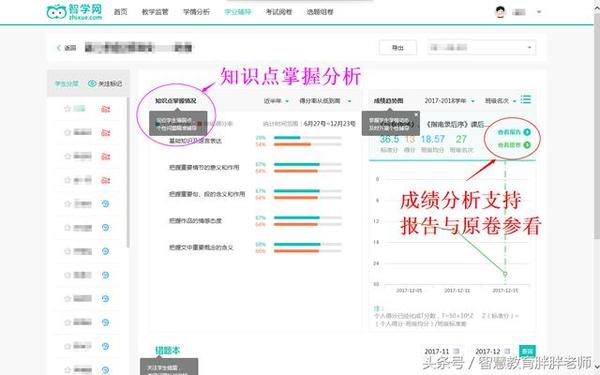Screen dimensions: 600x375
Task: Expand the user account arrow at top right
Action: click(x=539, y=12)
